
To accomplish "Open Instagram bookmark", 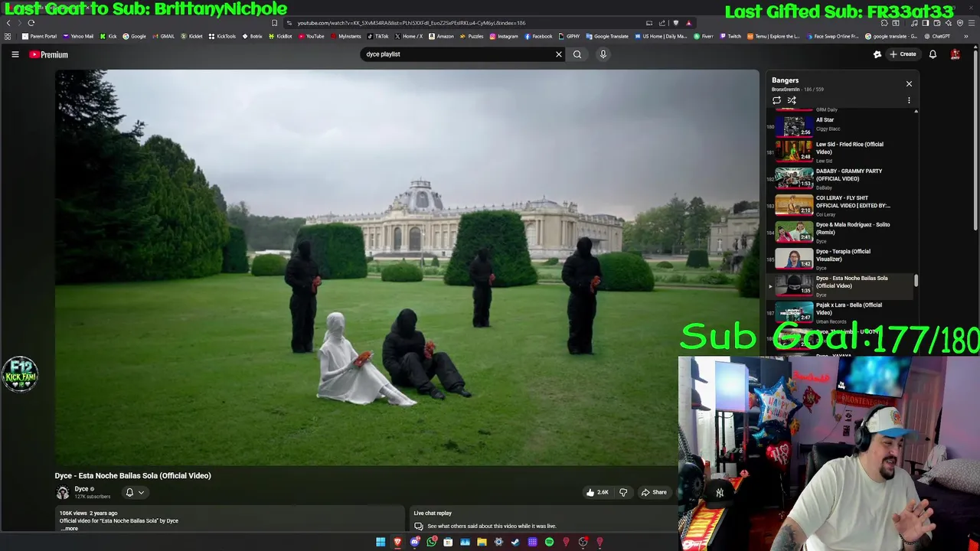I will point(504,36).
